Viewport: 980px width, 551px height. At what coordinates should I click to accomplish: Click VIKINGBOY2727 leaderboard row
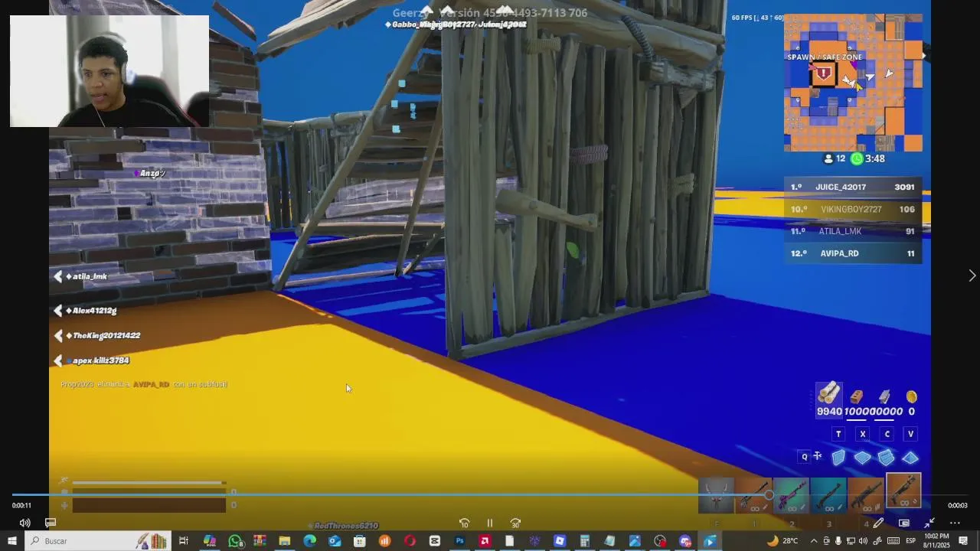click(x=853, y=209)
